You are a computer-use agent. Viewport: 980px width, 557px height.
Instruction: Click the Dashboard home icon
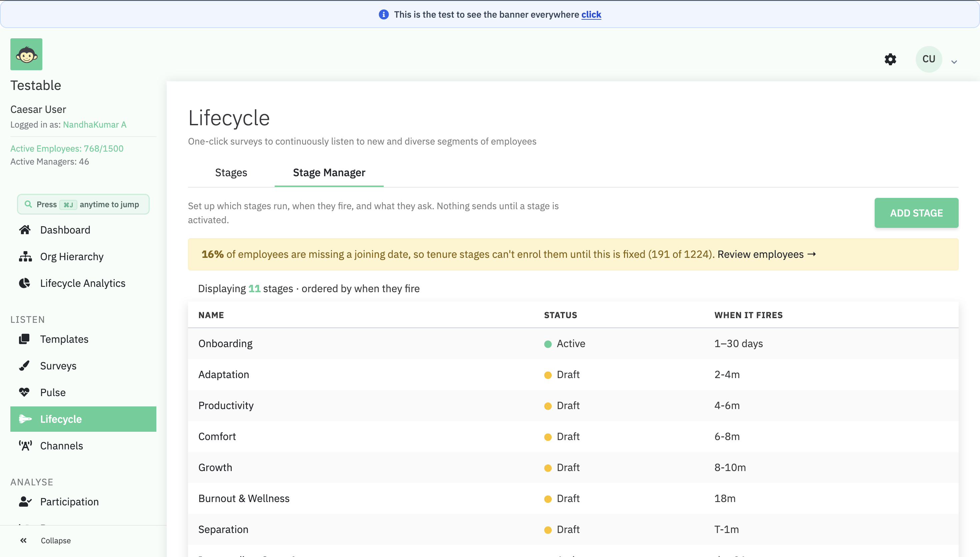pyautogui.click(x=25, y=230)
